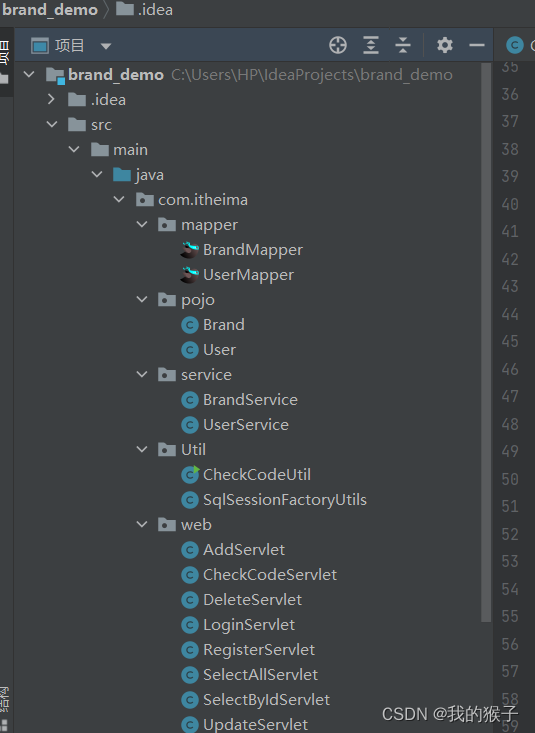Select the BrandMapper file name
Image resolution: width=535 pixels, height=733 pixels.
coord(253,250)
